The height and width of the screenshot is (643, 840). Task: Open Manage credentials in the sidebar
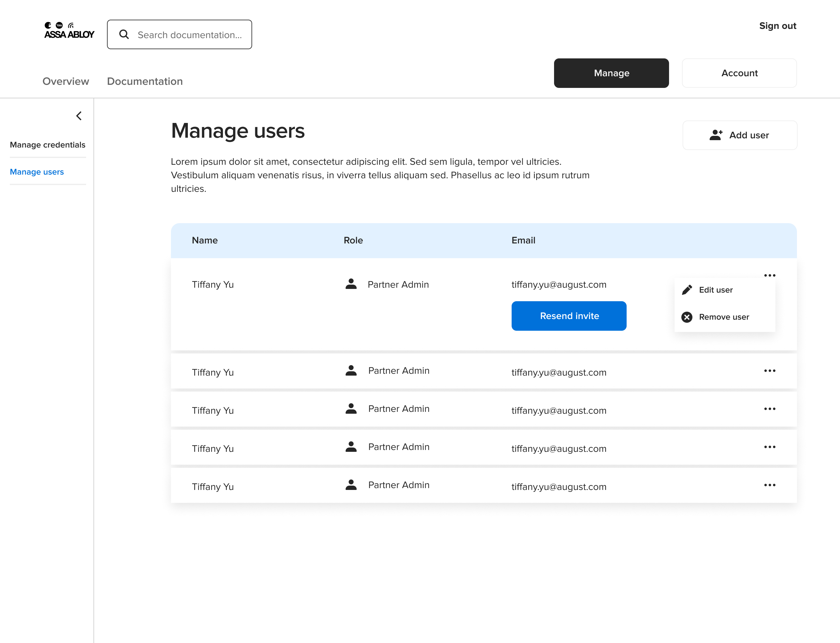[x=47, y=145]
